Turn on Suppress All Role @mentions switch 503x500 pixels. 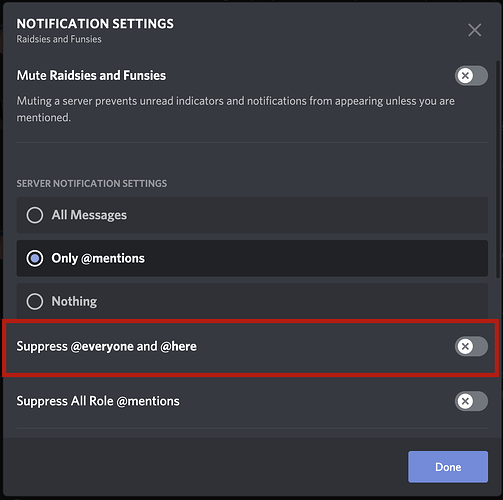[471, 401]
